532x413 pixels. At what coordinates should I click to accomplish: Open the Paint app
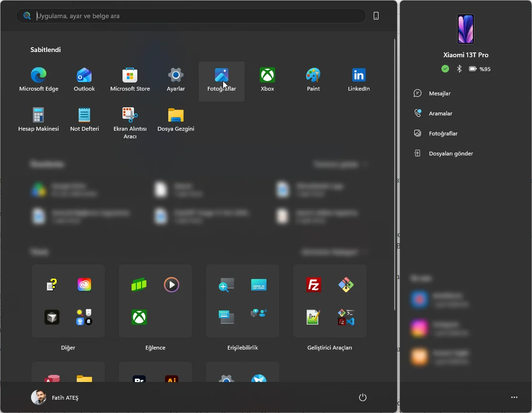pos(313,81)
